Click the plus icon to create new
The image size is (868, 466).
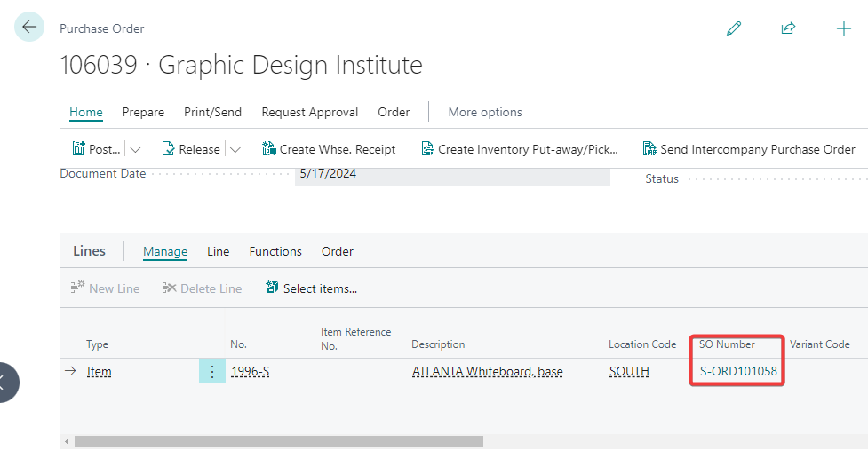[x=843, y=28]
